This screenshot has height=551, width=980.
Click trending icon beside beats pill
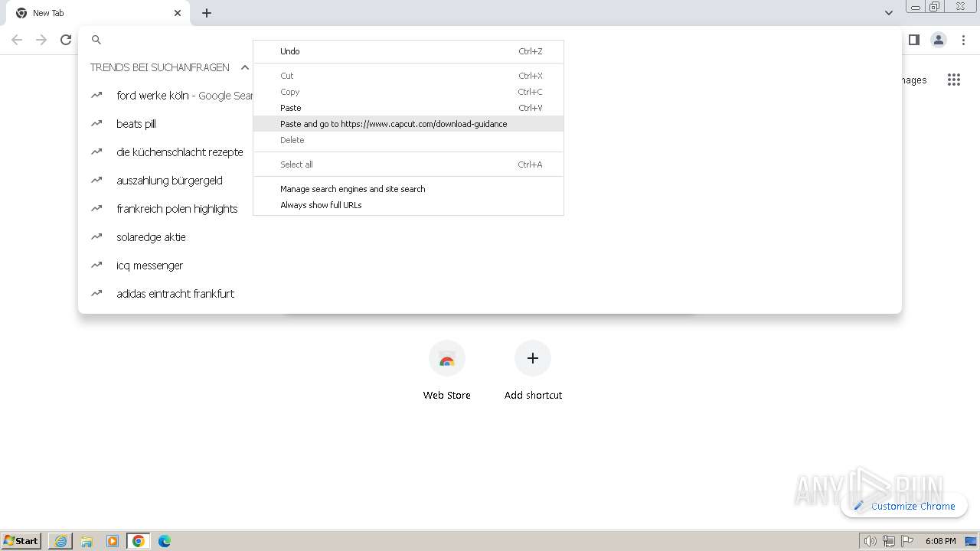[x=96, y=123]
